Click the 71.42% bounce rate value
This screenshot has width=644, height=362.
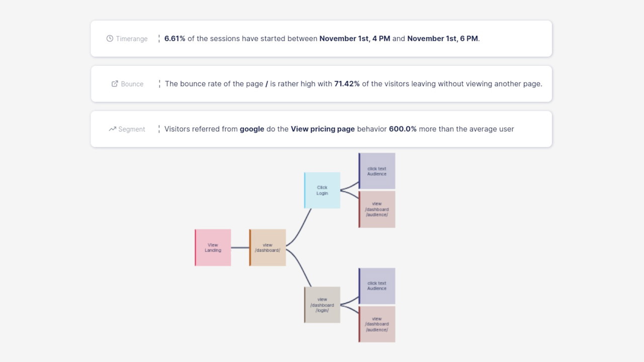tap(347, 84)
